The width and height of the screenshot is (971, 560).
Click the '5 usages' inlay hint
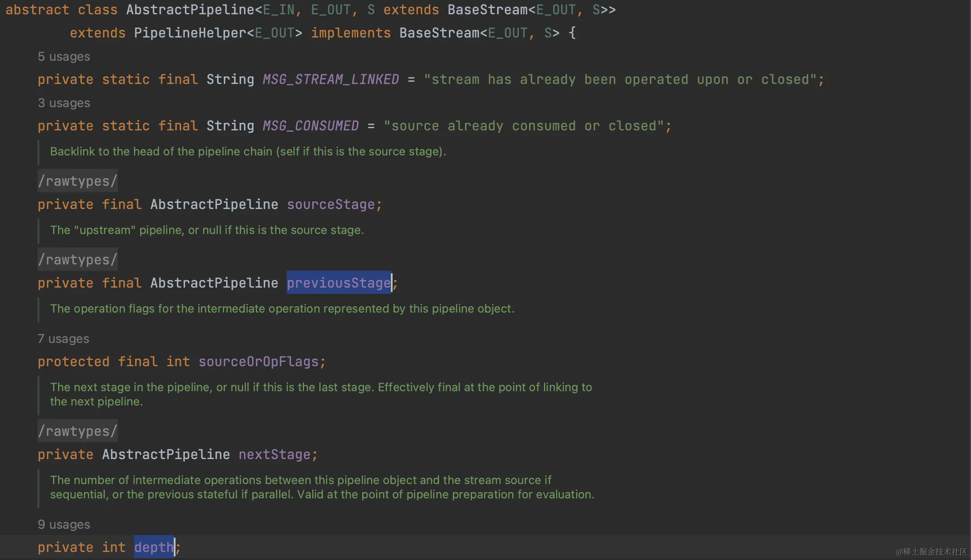pyautogui.click(x=64, y=57)
